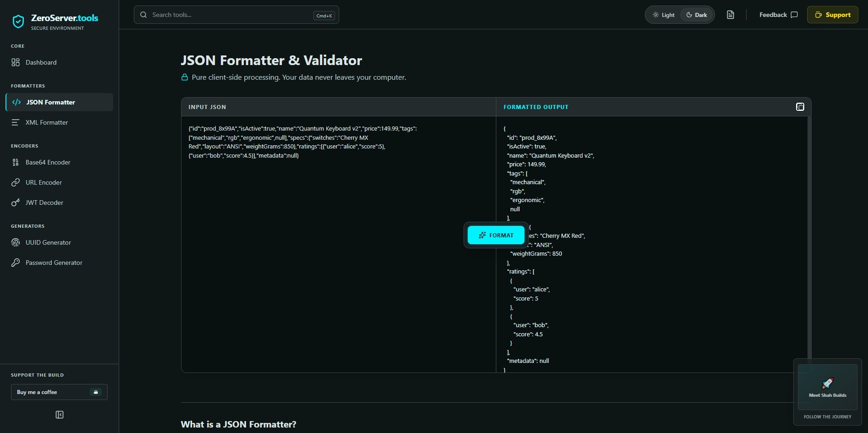Open the Base64 Encoder tool
This screenshot has height=433, width=868.
[x=59, y=162]
